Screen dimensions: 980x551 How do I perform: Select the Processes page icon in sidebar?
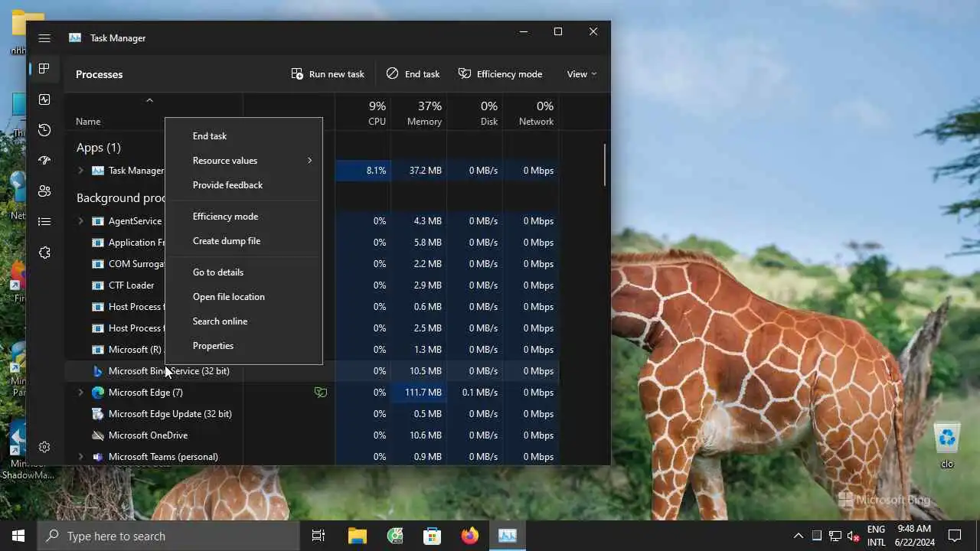coord(44,69)
